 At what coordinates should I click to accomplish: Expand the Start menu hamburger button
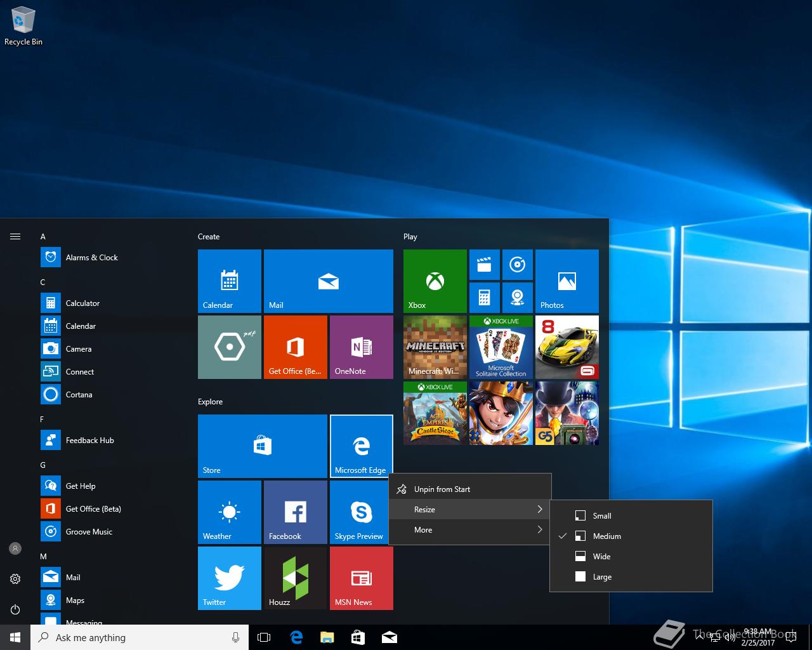15,237
